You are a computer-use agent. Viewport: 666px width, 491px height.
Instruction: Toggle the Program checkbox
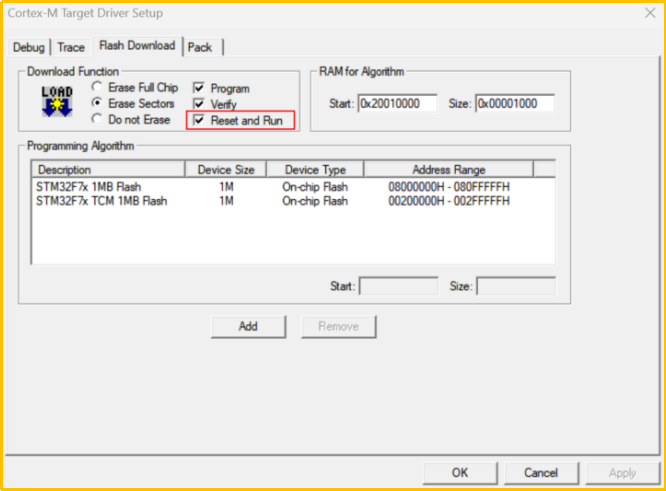[199, 88]
